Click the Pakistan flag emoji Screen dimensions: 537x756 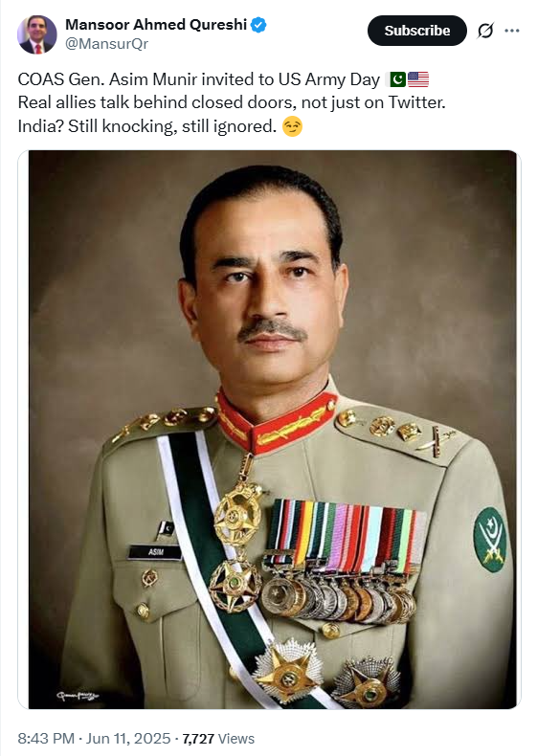[x=397, y=79]
